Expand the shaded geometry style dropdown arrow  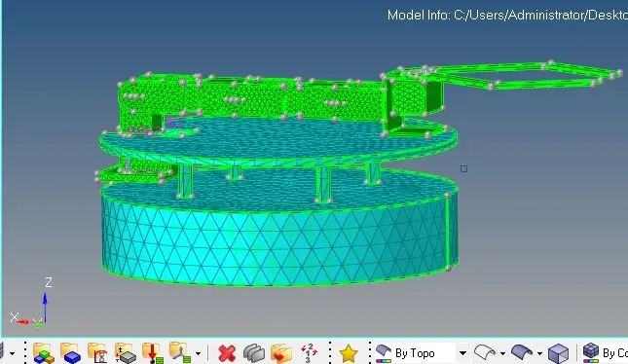click(539, 353)
